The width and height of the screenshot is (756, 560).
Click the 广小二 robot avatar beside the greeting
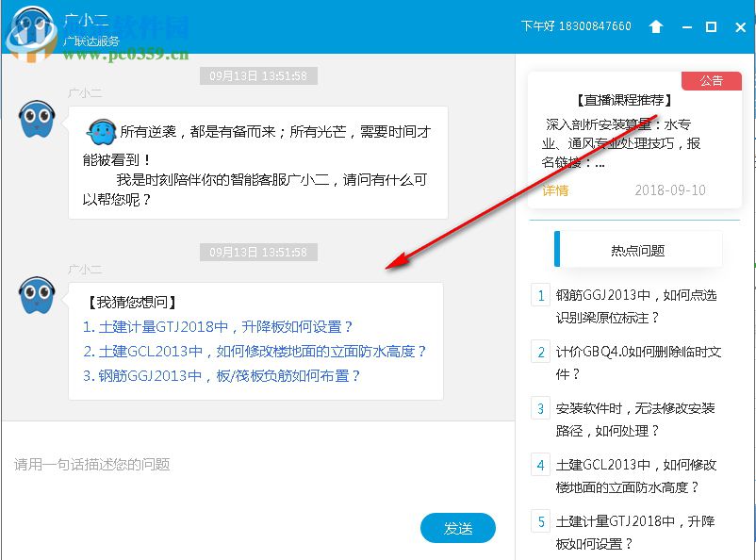click(36, 121)
